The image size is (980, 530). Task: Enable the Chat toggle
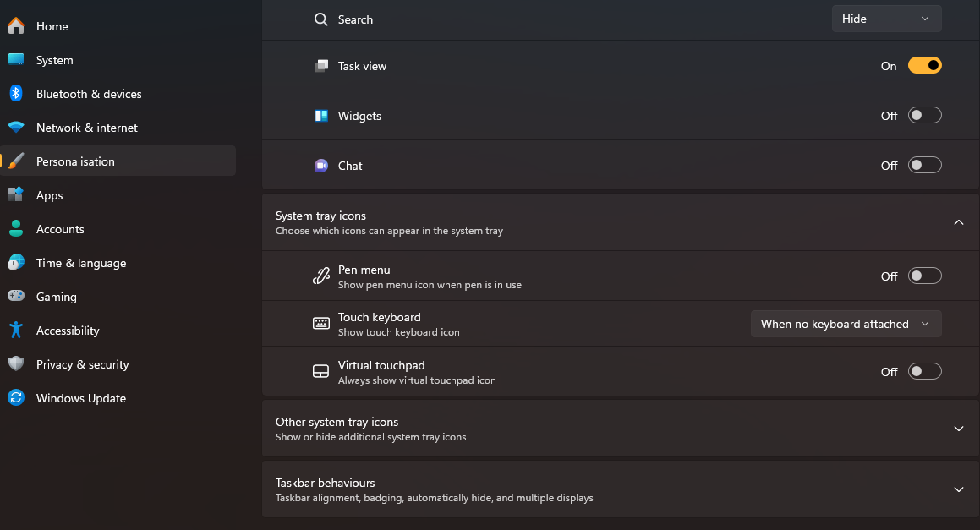pyautogui.click(x=924, y=165)
